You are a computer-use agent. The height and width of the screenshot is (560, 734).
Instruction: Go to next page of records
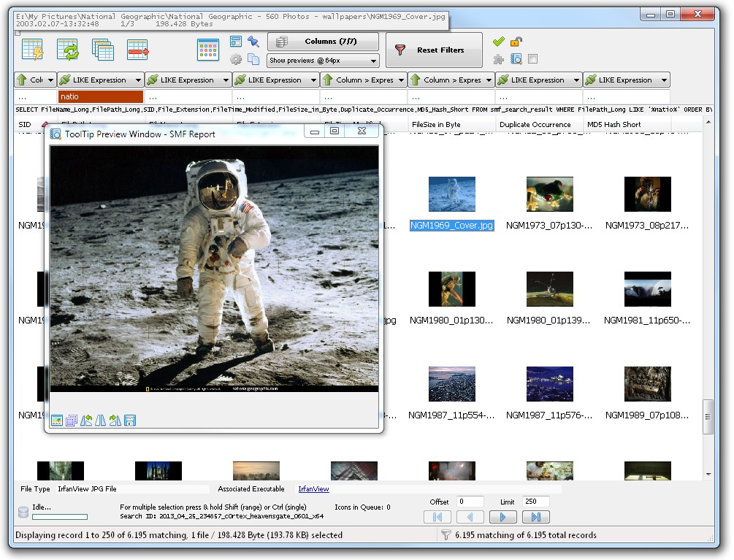[502, 517]
